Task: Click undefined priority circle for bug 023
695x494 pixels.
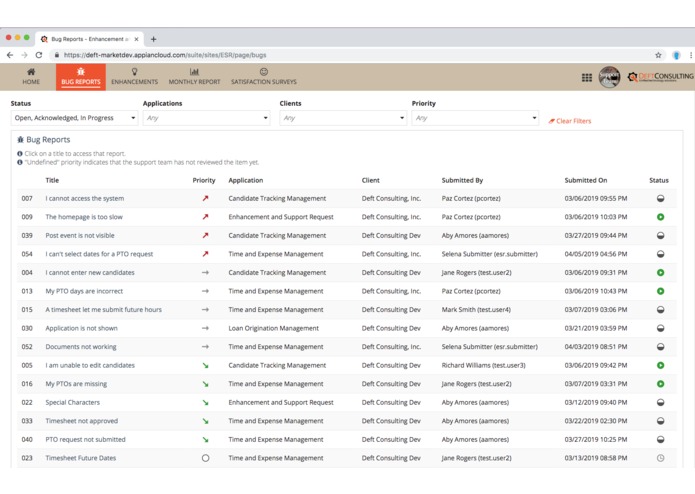Action: pos(205,458)
